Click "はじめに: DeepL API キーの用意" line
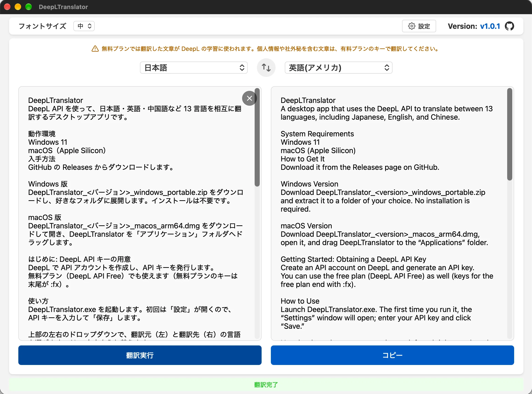Screen dimensions: 532x394 (79, 259)
